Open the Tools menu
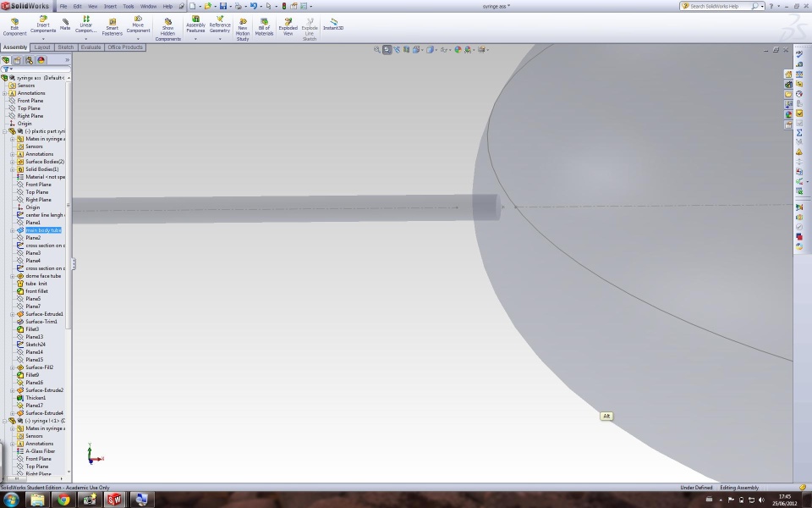The image size is (812, 508). (129, 6)
